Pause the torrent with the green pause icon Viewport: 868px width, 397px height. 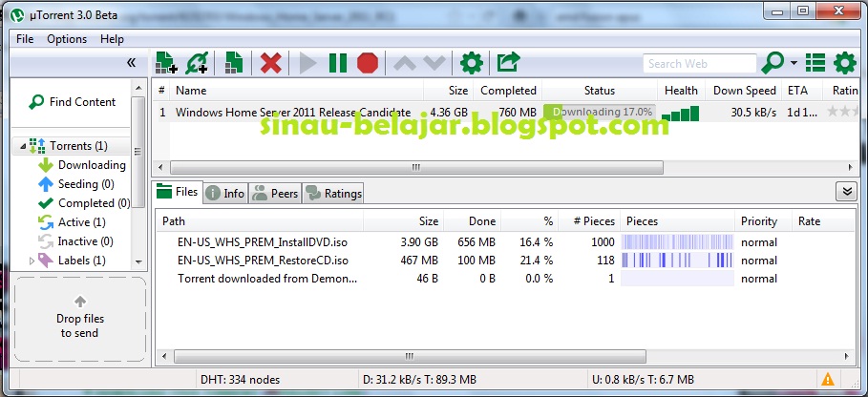(x=338, y=63)
